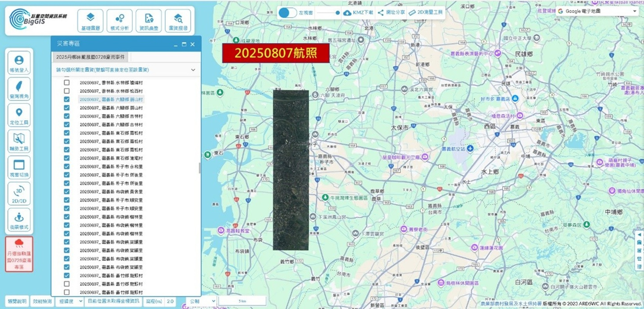Adjust the layer opacity slider handle
This screenshot has height=309, width=644.
(338, 13)
